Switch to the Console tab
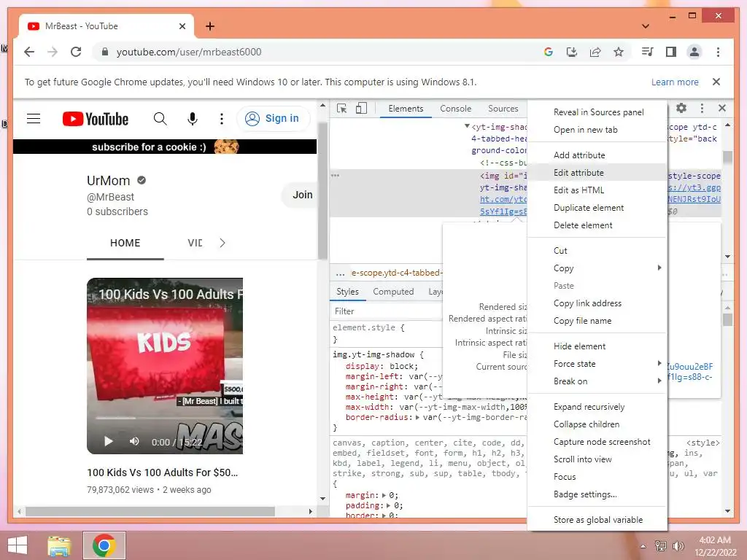 [455, 109]
